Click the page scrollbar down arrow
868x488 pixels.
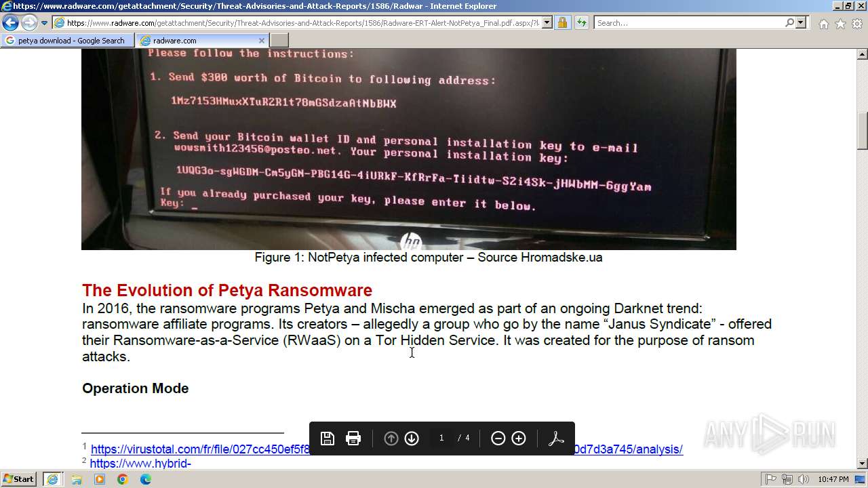(x=863, y=464)
